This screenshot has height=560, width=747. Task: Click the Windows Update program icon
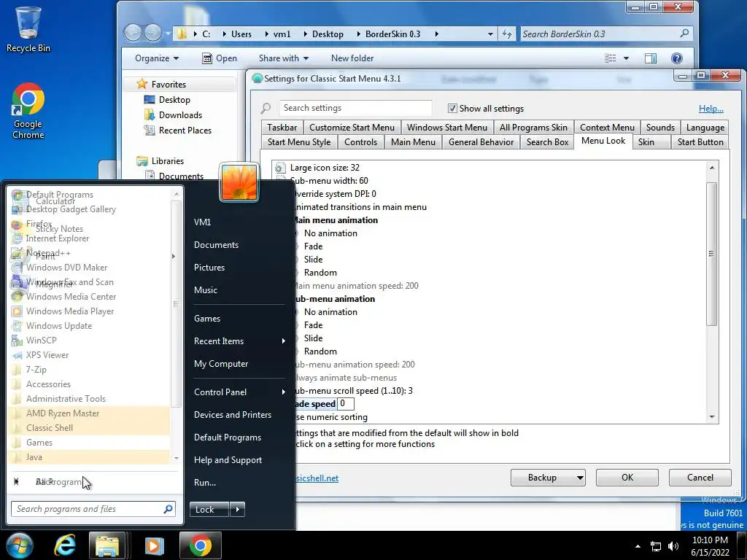(17, 326)
